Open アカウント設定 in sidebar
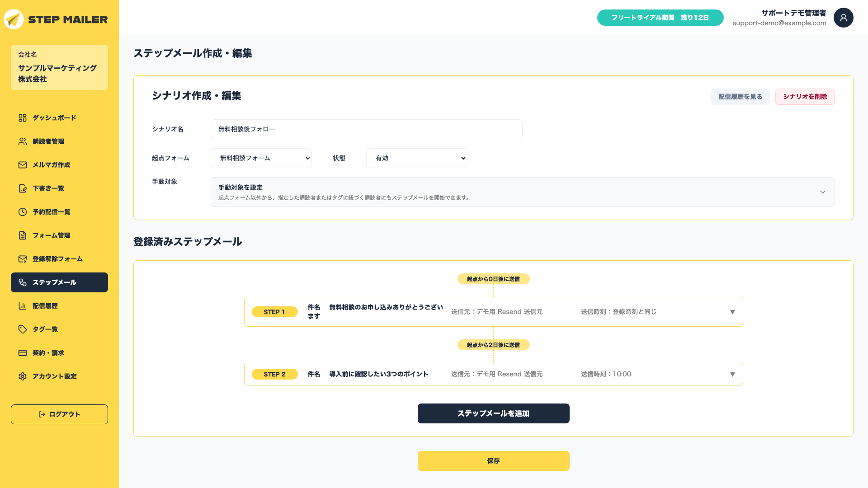Viewport: 868px width, 488px height. (59, 376)
